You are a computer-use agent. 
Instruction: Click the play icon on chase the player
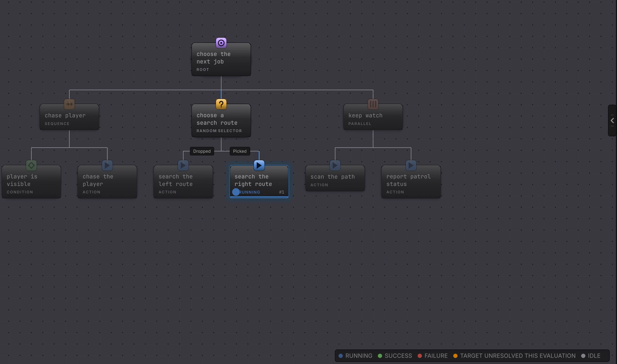coord(107,165)
